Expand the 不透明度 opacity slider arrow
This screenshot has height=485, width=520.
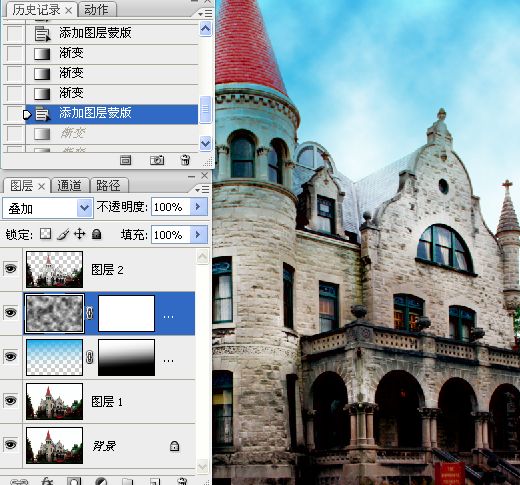pos(199,207)
